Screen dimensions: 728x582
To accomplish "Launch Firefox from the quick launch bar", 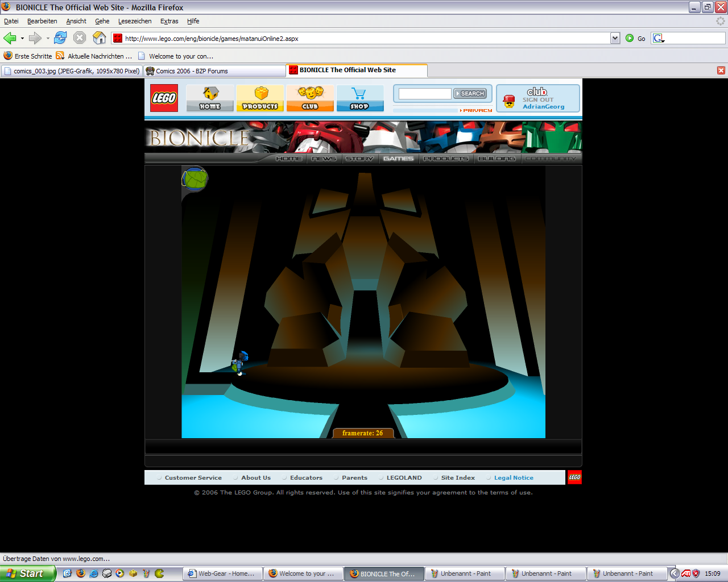I will [81, 573].
